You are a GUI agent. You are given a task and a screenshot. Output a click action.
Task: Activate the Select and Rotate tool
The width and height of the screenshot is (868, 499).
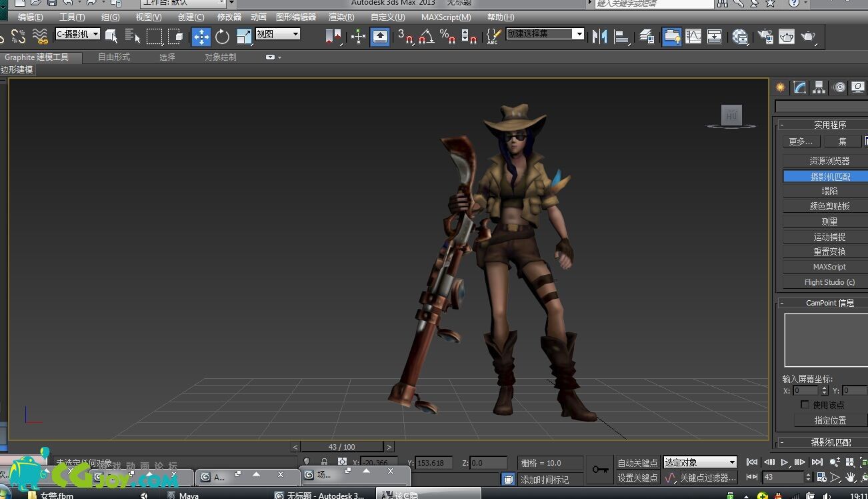[223, 36]
